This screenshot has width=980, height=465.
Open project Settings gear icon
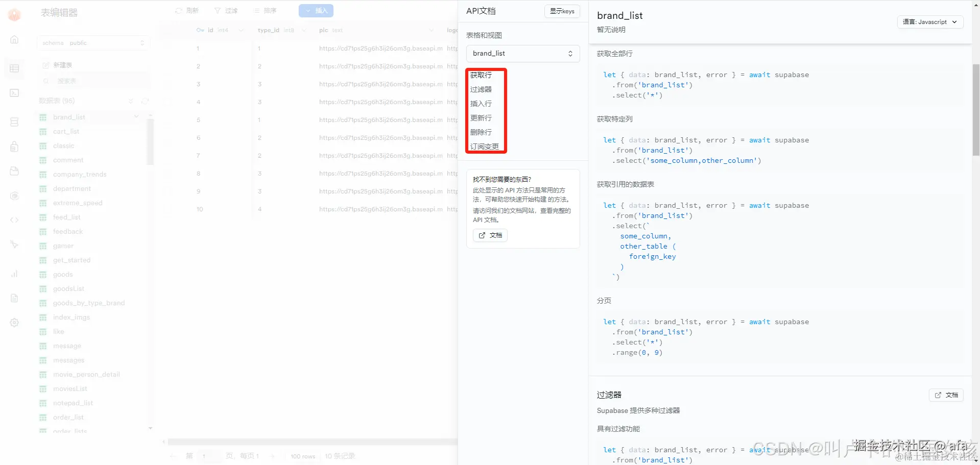14,322
